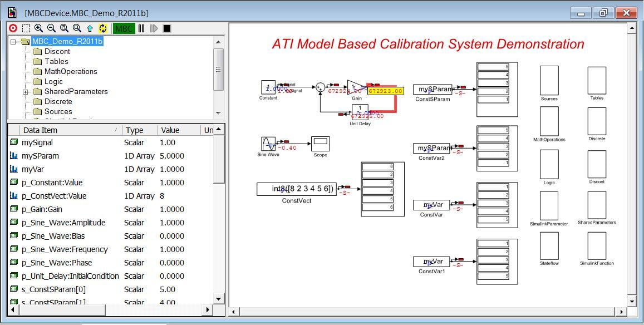Click the Unit Delay block

(x=360, y=112)
